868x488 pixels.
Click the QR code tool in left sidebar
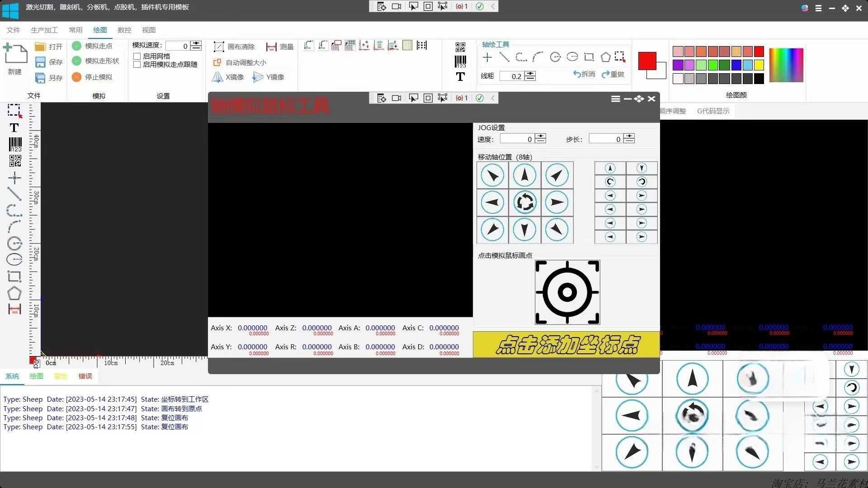15,161
